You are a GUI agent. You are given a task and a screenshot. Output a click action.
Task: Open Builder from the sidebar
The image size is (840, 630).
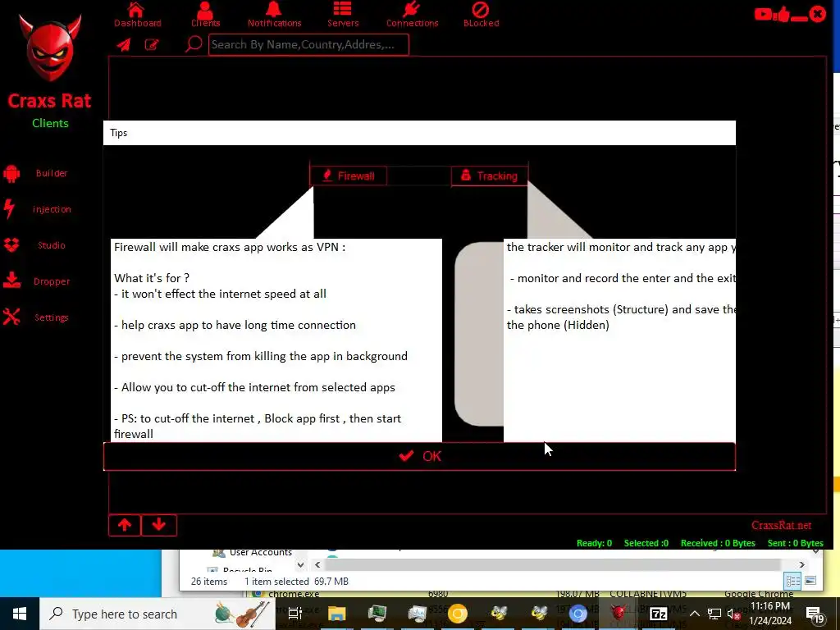tap(38, 173)
